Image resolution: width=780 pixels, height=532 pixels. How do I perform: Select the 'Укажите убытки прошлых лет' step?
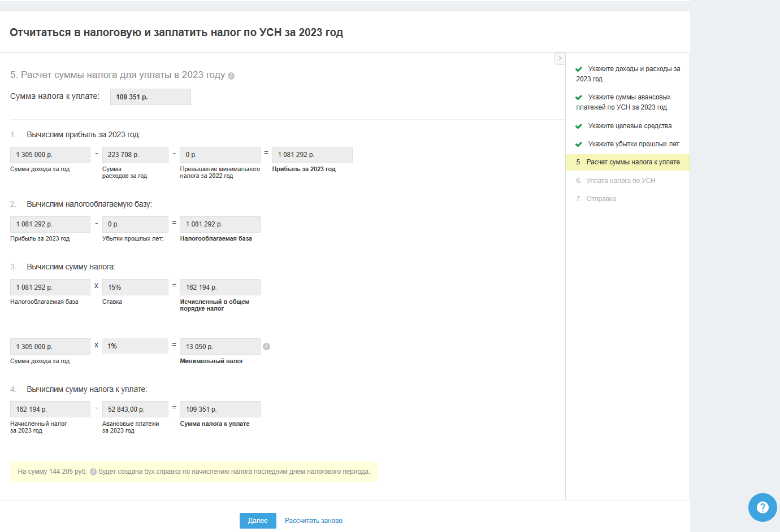click(x=633, y=144)
